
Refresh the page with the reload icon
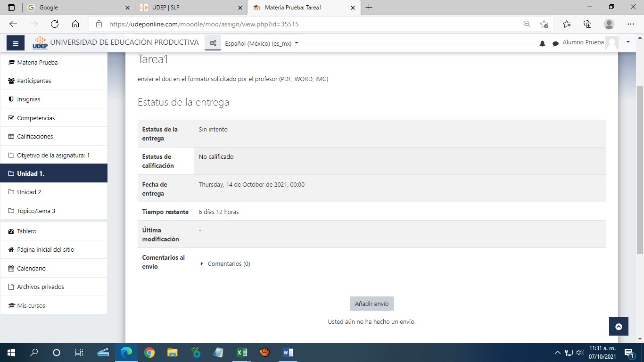55,24
